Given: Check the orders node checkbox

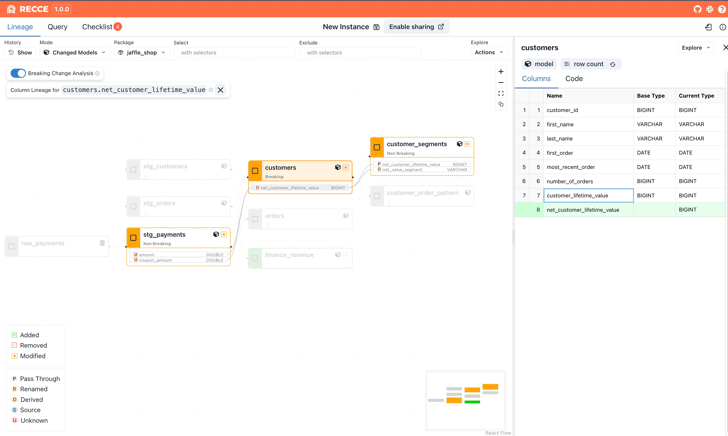Looking at the screenshot, I should (255, 219).
